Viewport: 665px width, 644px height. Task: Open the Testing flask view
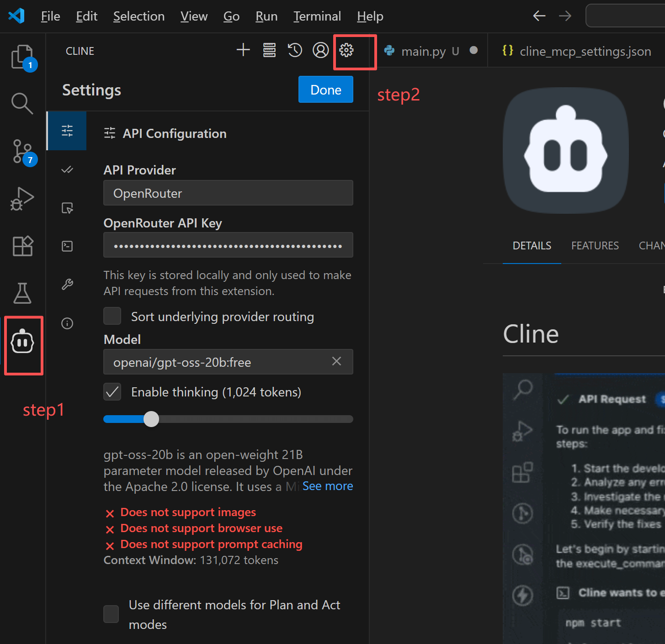click(x=22, y=293)
